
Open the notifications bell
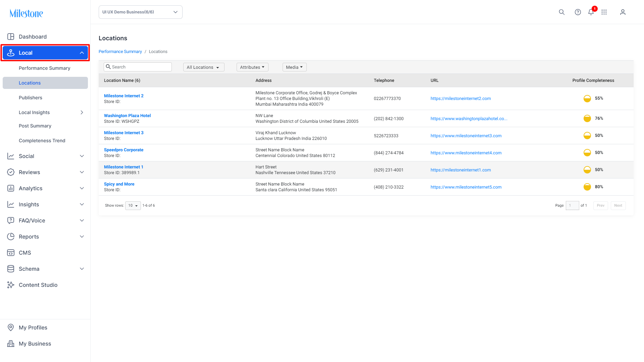pos(591,12)
